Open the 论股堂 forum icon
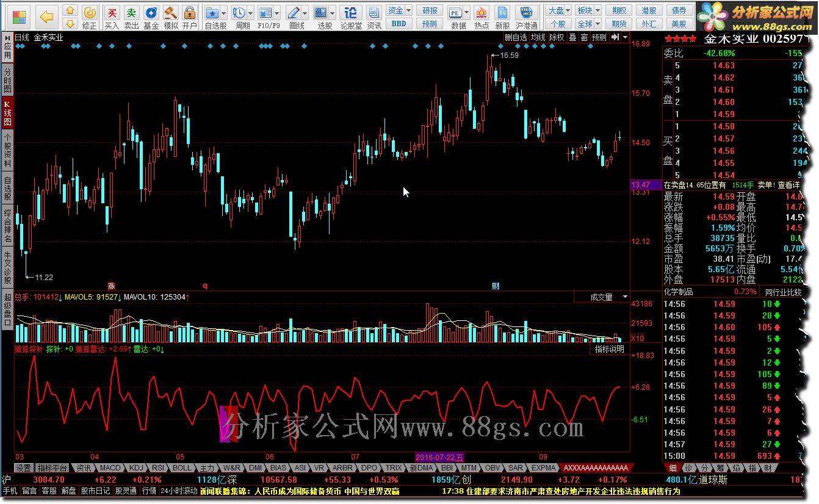 coord(350,13)
